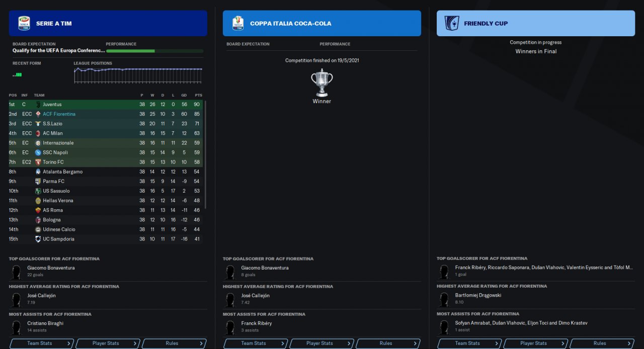Open Rules for Friendly Cup
This screenshot has width=644, height=349.
[x=602, y=343]
